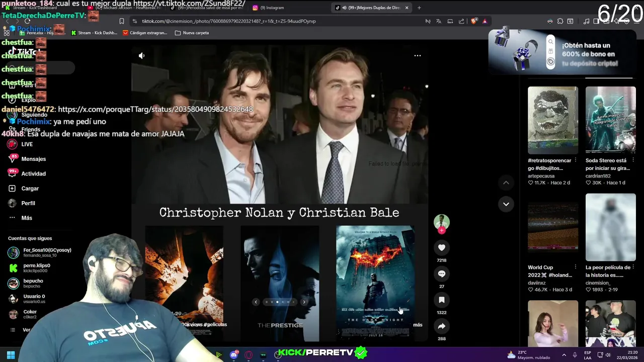Open the World Cup 2022 video thumbnail
Viewport: 644px width, 362px height.
point(553,227)
